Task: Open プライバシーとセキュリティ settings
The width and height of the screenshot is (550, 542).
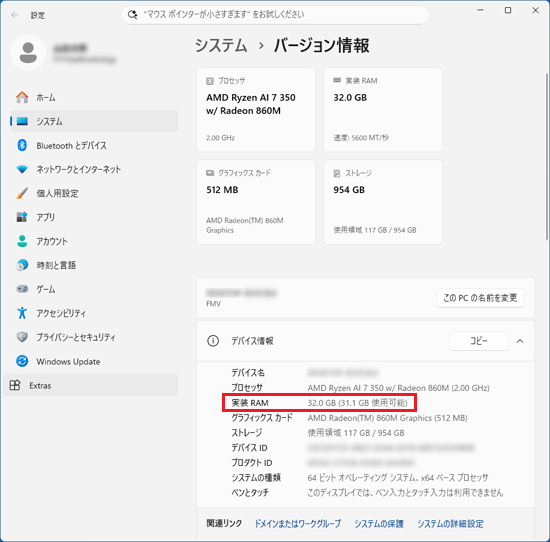Action: (x=94, y=337)
